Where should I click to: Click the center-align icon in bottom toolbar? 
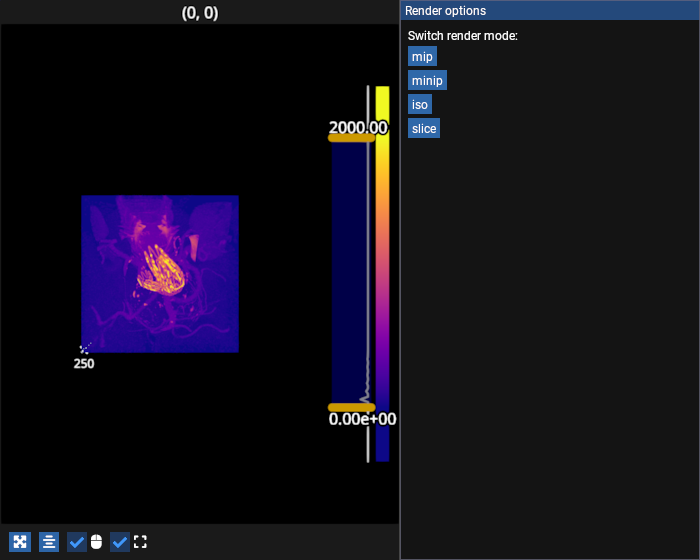click(49, 542)
